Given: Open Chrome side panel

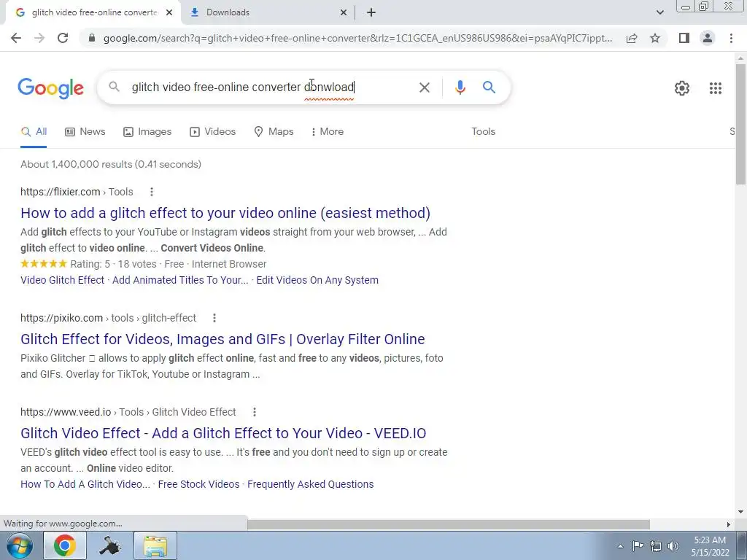Looking at the screenshot, I should point(684,38).
